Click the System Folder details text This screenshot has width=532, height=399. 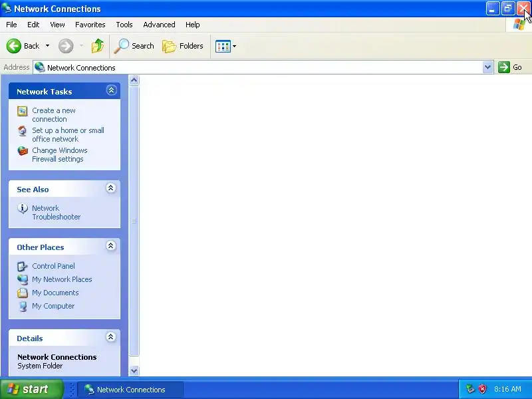click(40, 366)
